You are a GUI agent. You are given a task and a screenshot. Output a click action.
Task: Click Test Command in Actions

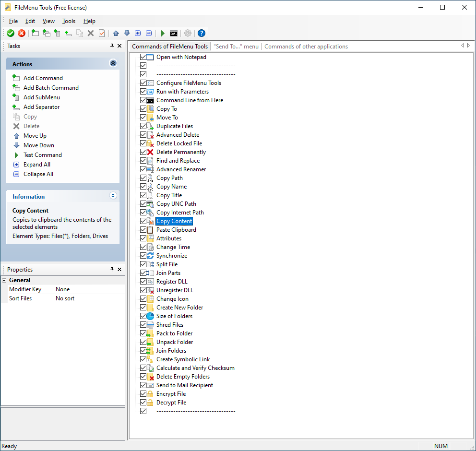[43, 155]
